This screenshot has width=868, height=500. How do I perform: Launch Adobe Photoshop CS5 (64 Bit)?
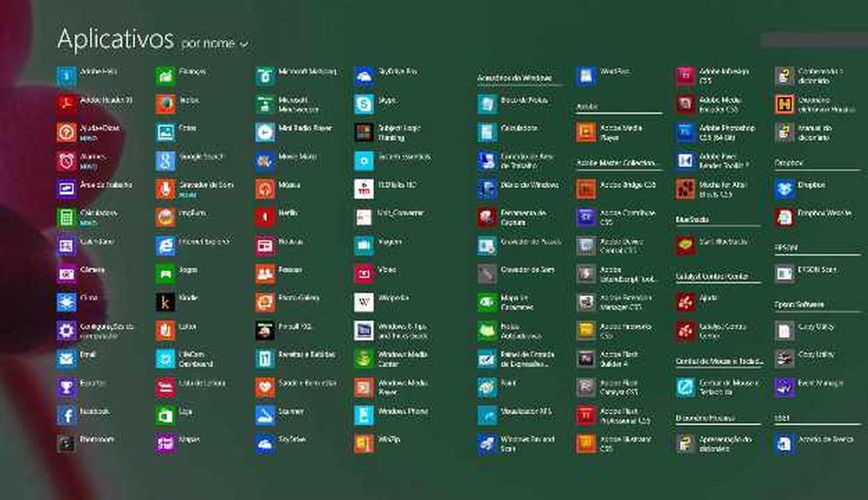715,132
